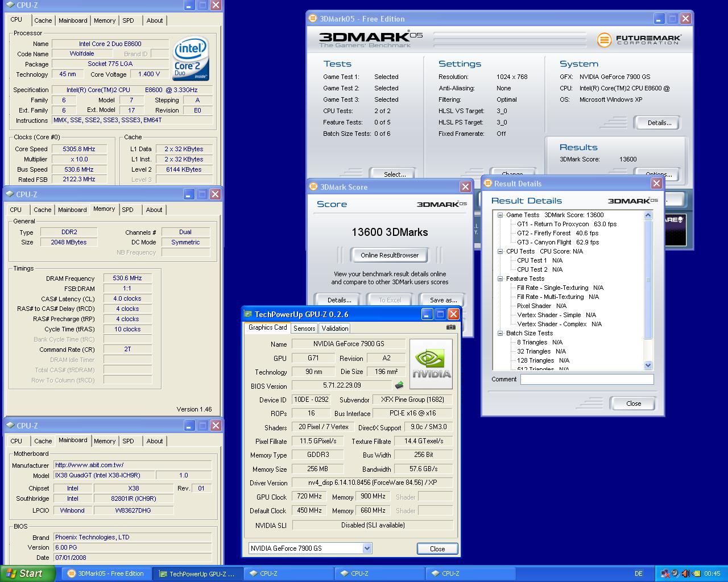Click Result Details scrollbar down arrow

click(648, 365)
